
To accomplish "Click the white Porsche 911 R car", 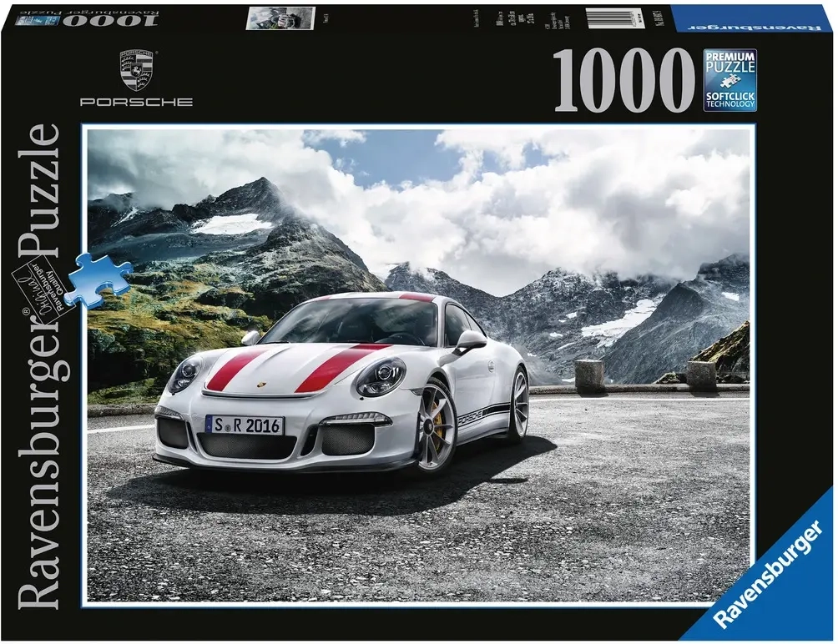I will click(x=341, y=383).
